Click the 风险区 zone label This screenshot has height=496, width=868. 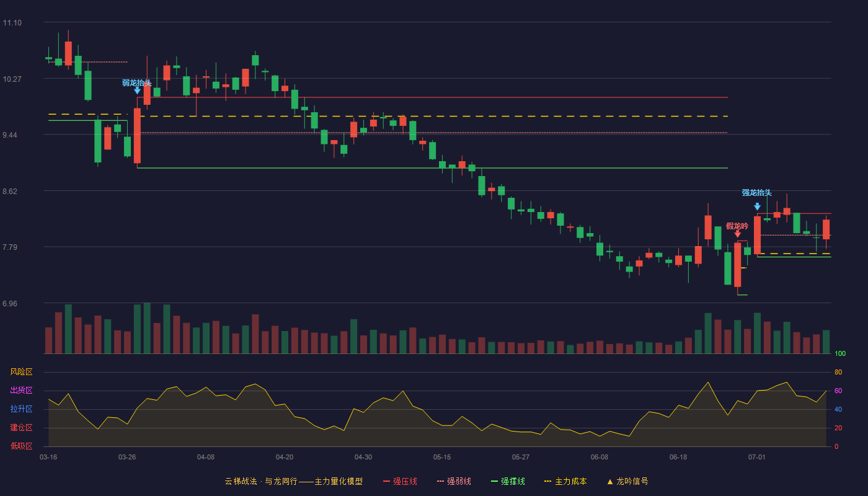point(21,372)
